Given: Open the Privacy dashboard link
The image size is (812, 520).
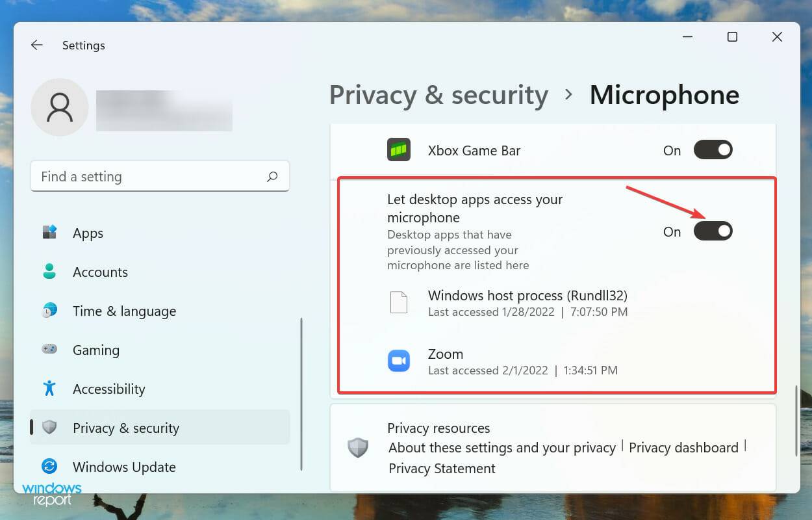Looking at the screenshot, I should tap(683, 448).
